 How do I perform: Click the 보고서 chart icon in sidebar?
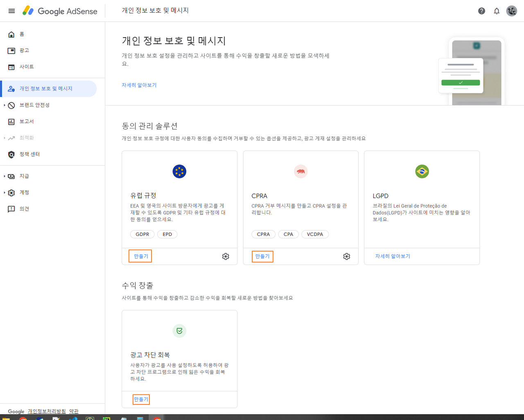(x=11, y=122)
